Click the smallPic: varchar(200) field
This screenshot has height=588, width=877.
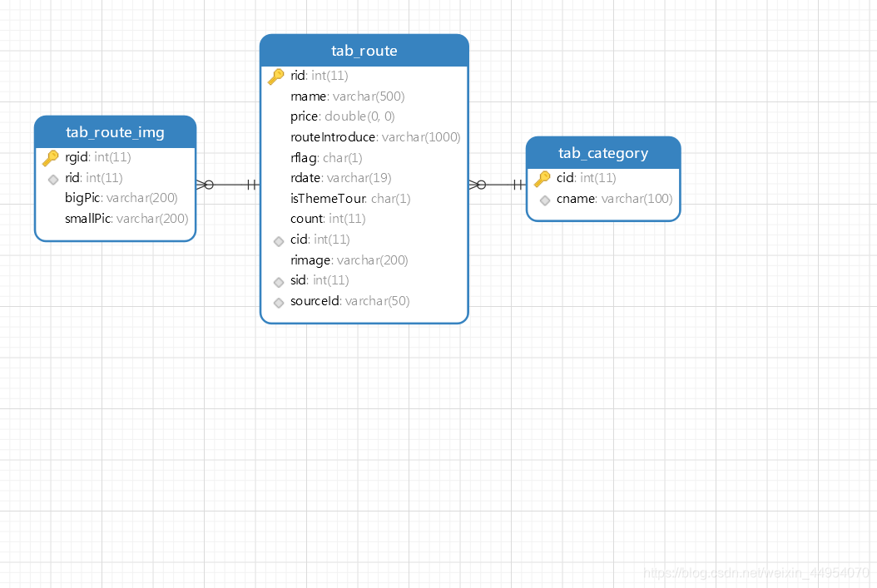(x=126, y=219)
